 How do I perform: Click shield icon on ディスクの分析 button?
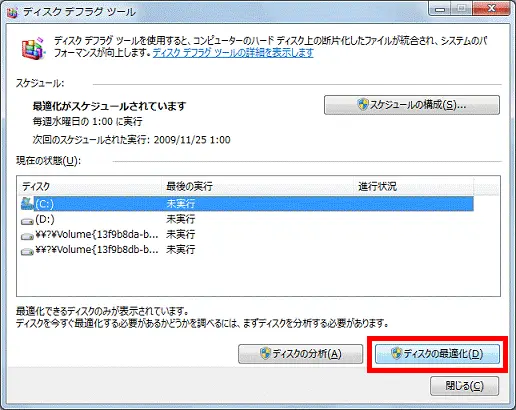click(265, 353)
